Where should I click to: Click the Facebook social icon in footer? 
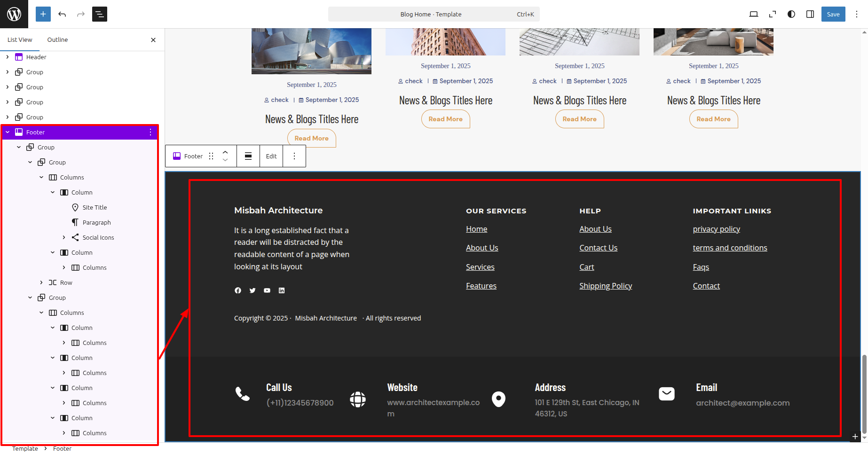tap(238, 290)
